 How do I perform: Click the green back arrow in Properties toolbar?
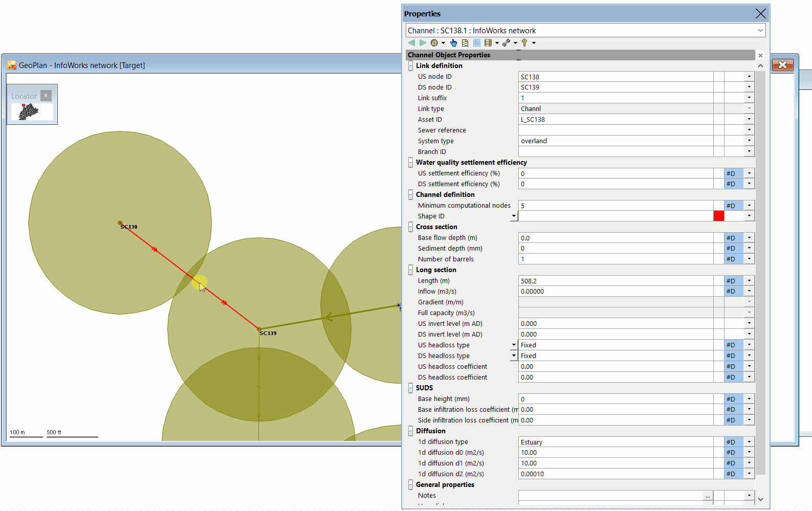click(411, 43)
